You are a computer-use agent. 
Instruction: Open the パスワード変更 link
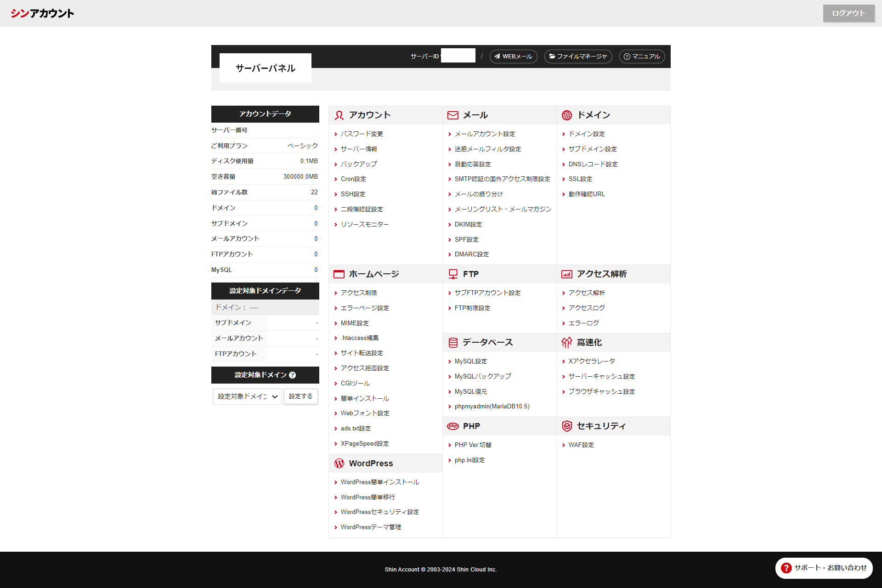(x=362, y=134)
